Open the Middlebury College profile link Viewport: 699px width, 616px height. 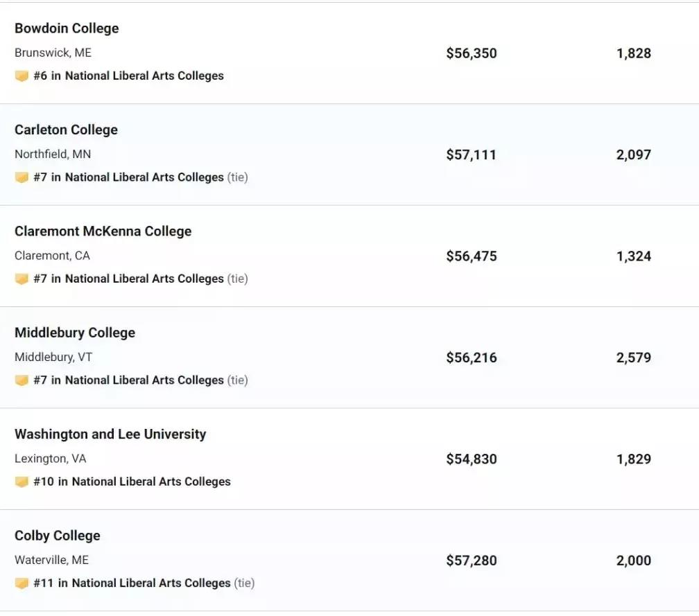[75, 333]
